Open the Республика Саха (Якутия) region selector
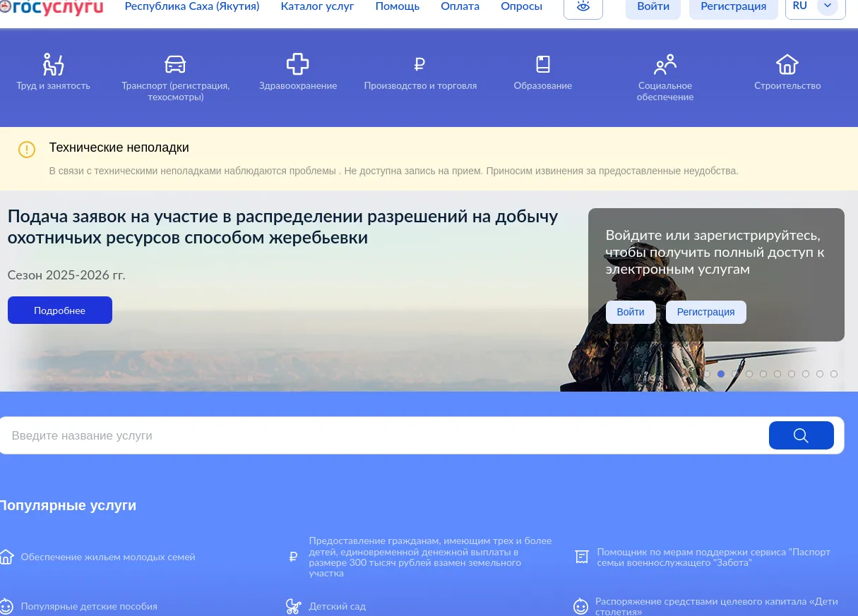 click(x=191, y=6)
